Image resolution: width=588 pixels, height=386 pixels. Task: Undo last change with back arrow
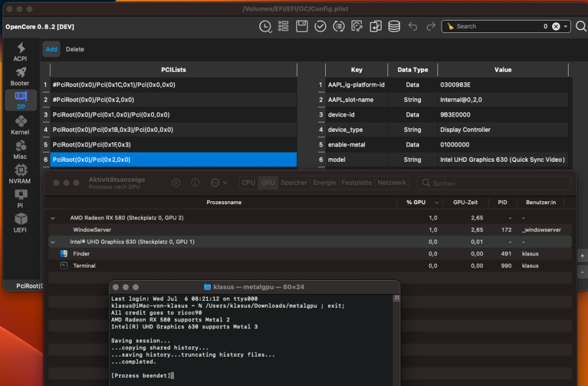pyautogui.click(x=413, y=26)
